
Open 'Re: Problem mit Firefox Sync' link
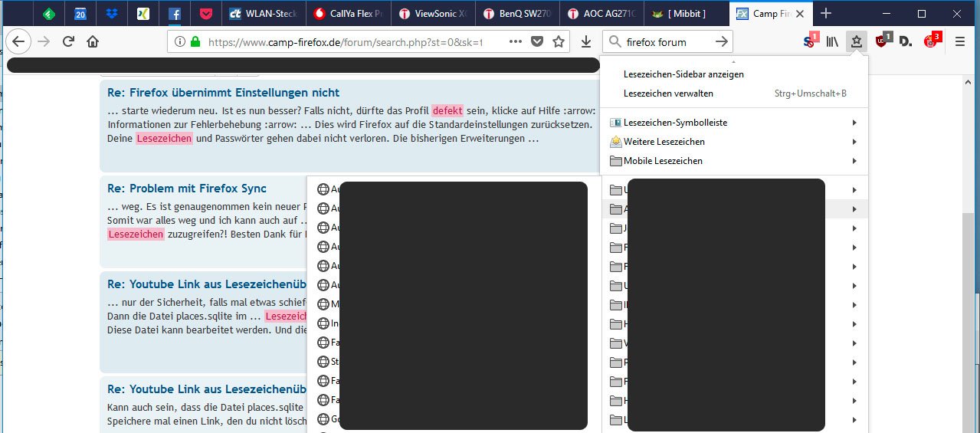pos(187,189)
